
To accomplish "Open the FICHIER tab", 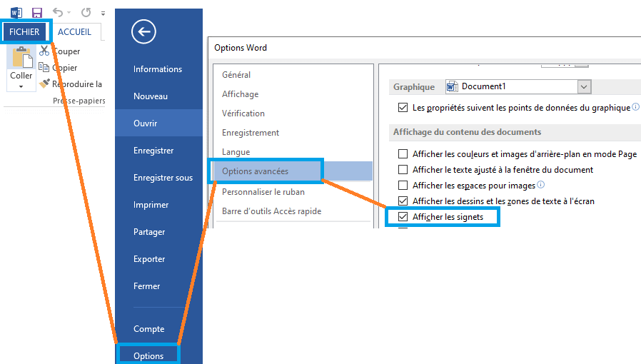I will 24,32.
